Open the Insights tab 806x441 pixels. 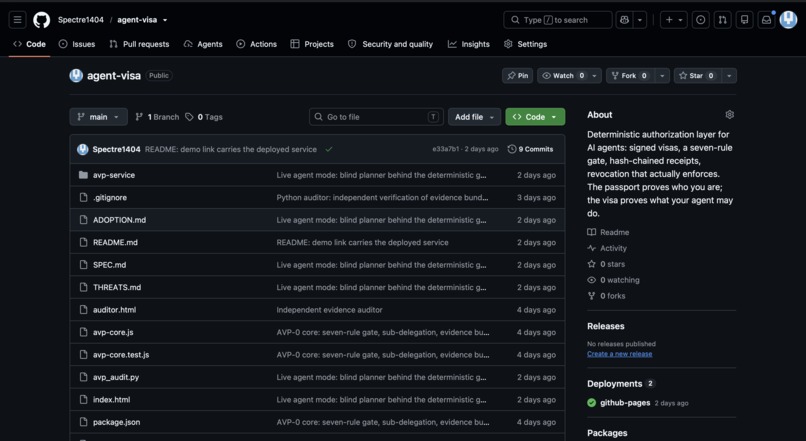469,44
